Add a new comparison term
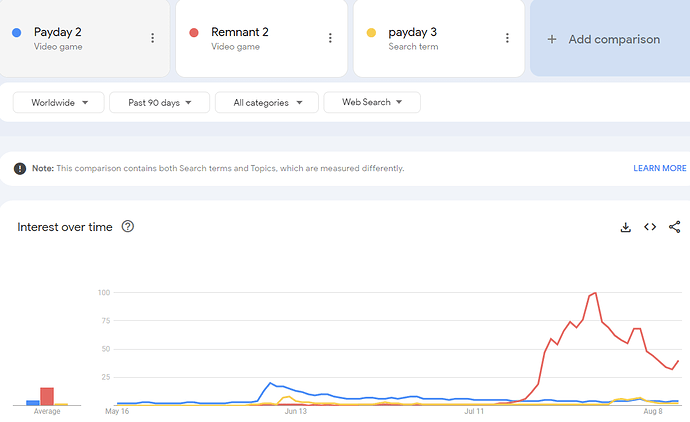The height and width of the screenshot is (422, 690). pos(610,39)
